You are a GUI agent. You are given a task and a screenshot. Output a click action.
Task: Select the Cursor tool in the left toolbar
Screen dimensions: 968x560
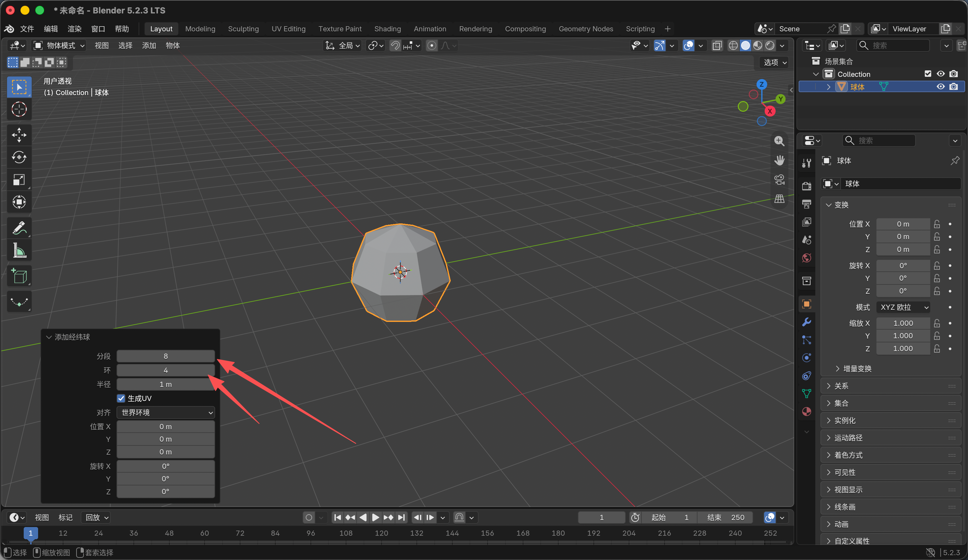tap(19, 109)
